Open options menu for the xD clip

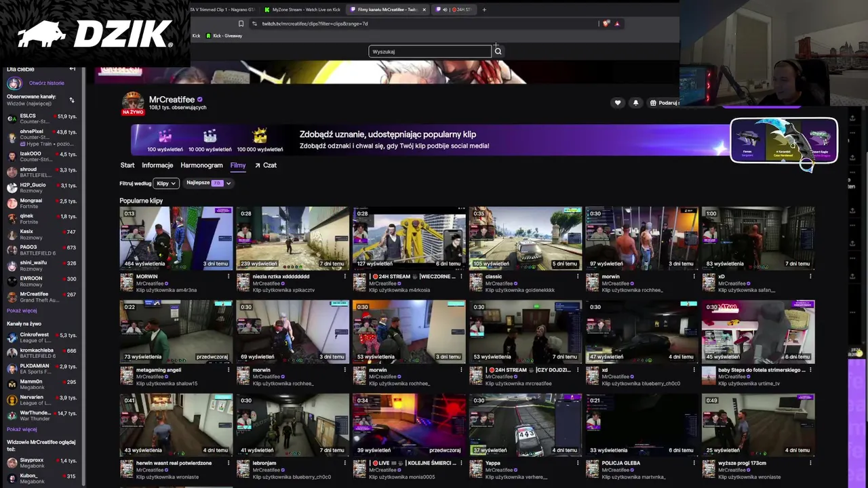point(811,277)
